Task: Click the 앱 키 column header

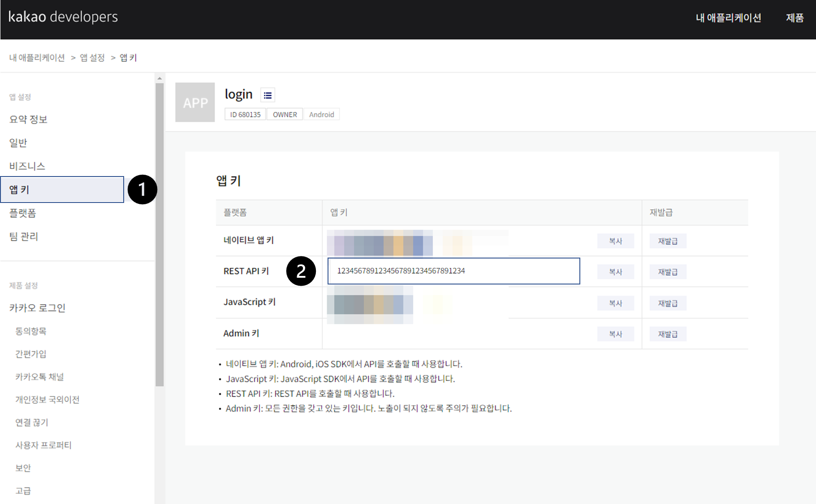Action: (x=339, y=212)
